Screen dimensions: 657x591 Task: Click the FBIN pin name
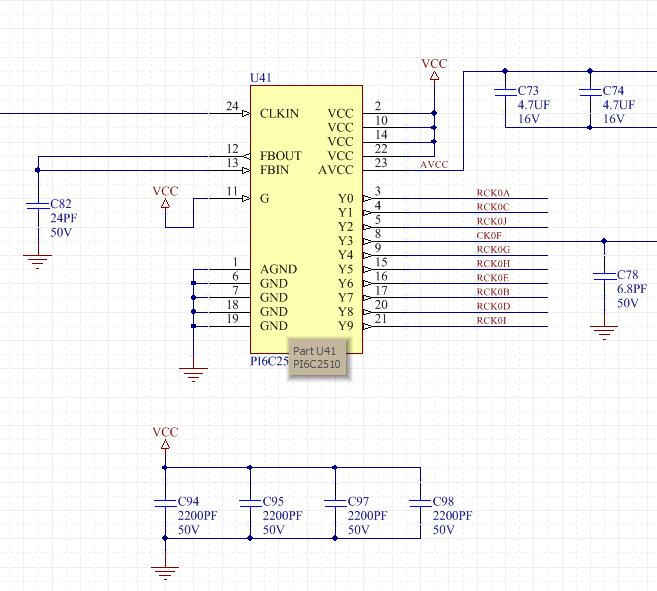coord(274,170)
